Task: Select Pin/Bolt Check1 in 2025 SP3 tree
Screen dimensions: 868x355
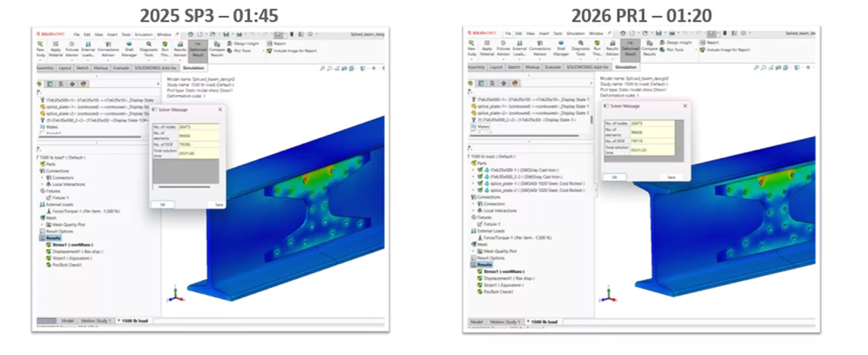Action: pyautogui.click(x=63, y=265)
